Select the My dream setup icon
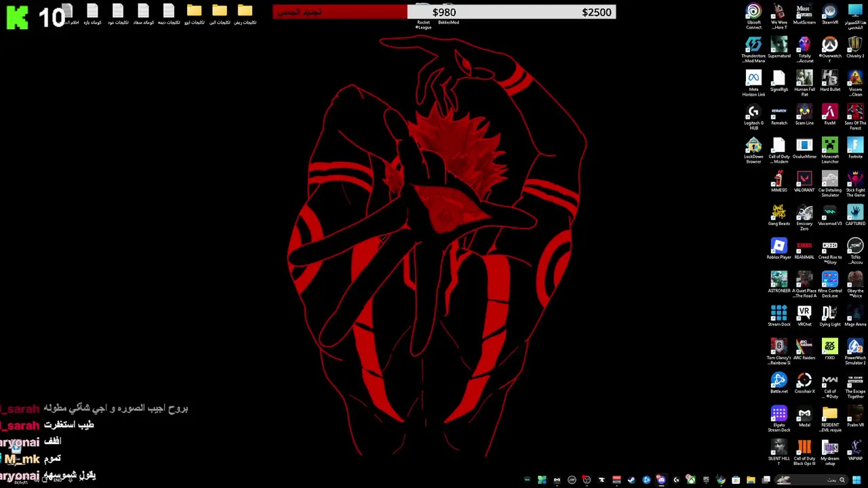Viewport: 868px width, 488px height. pos(830,453)
